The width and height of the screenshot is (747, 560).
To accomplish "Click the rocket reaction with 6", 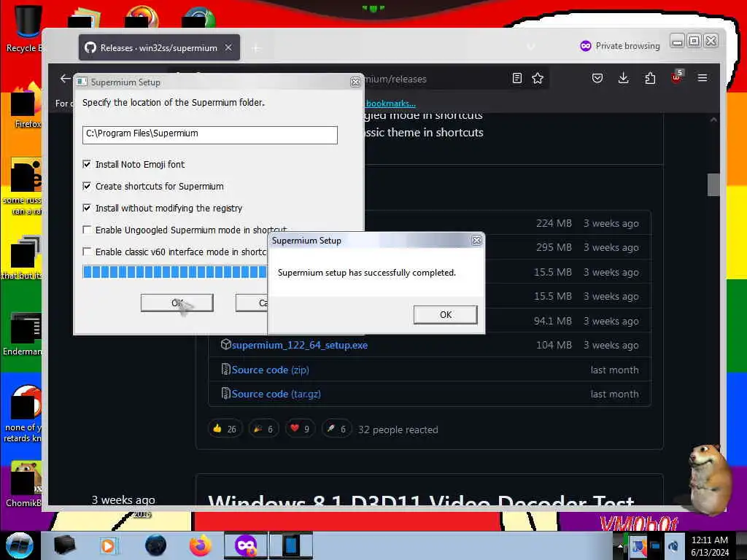I will point(337,429).
